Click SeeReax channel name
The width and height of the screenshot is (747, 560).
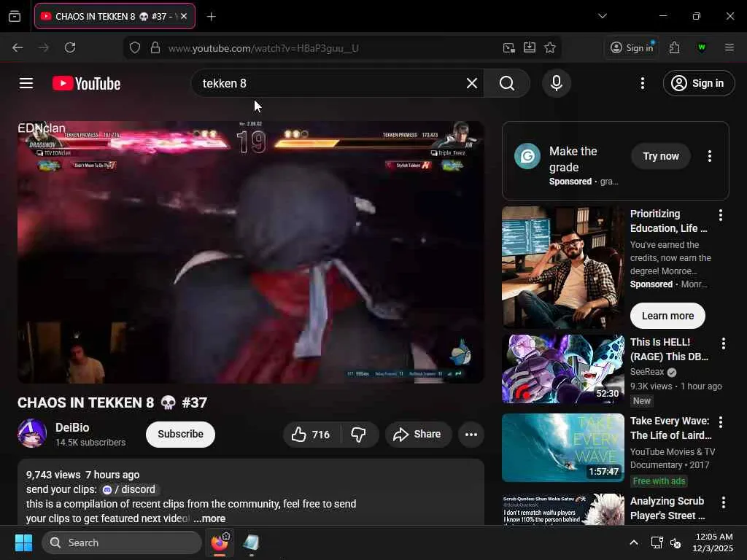pyautogui.click(x=647, y=372)
